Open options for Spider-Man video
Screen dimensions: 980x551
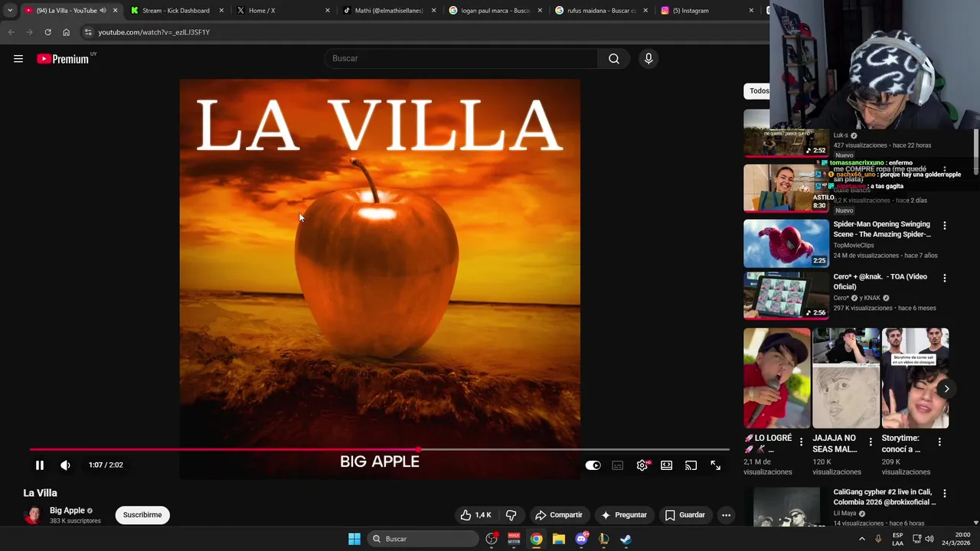[945, 226]
